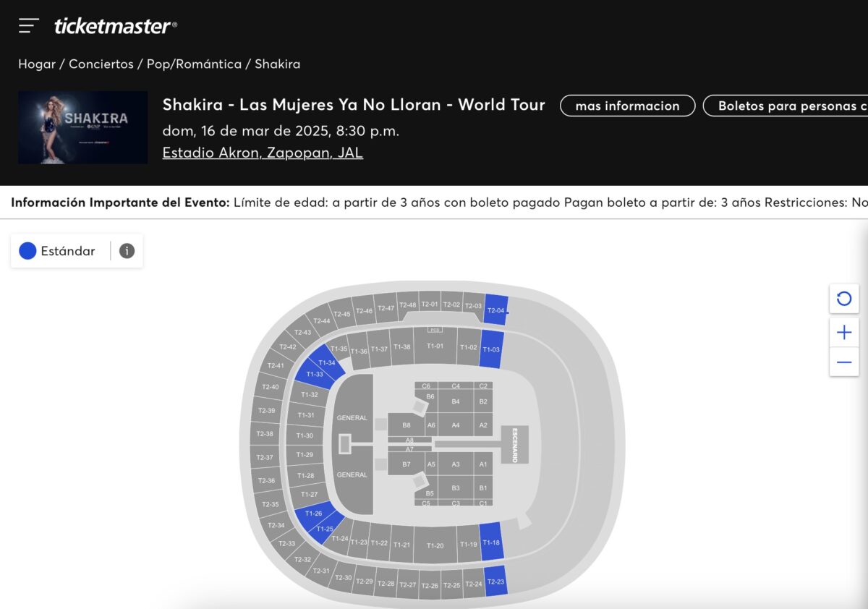Click the GENERAL admission floor area
The image size is (868, 609).
(x=352, y=418)
